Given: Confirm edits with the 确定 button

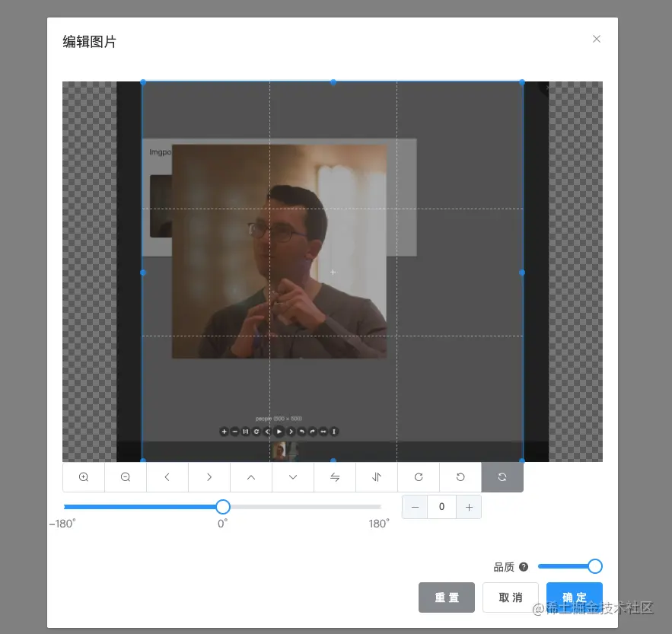Looking at the screenshot, I should 574,597.
